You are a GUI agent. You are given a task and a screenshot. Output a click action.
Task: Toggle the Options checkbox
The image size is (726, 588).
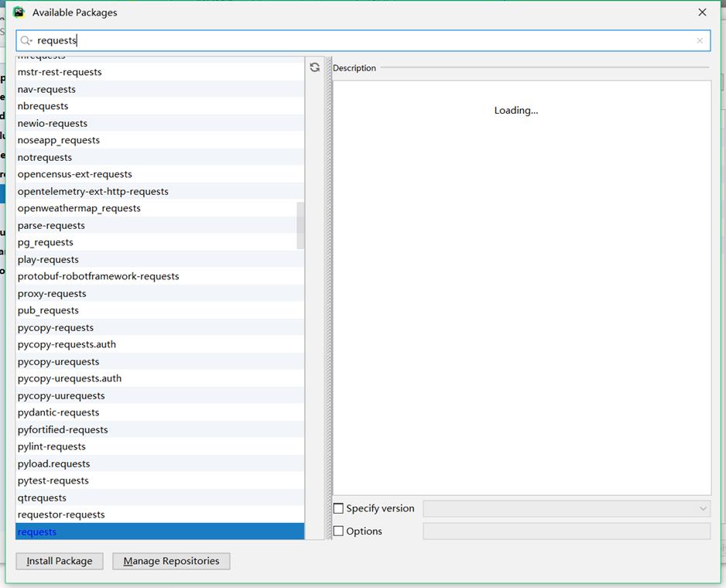pos(338,532)
